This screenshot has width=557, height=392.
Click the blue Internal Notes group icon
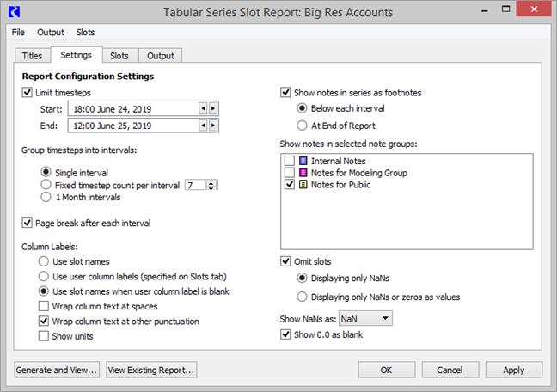click(x=303, y=161)
